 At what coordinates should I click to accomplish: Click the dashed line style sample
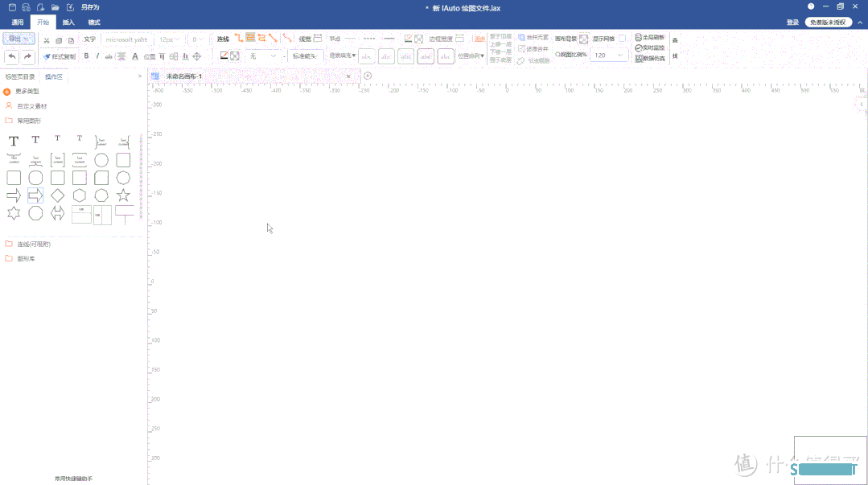[370, 38]
